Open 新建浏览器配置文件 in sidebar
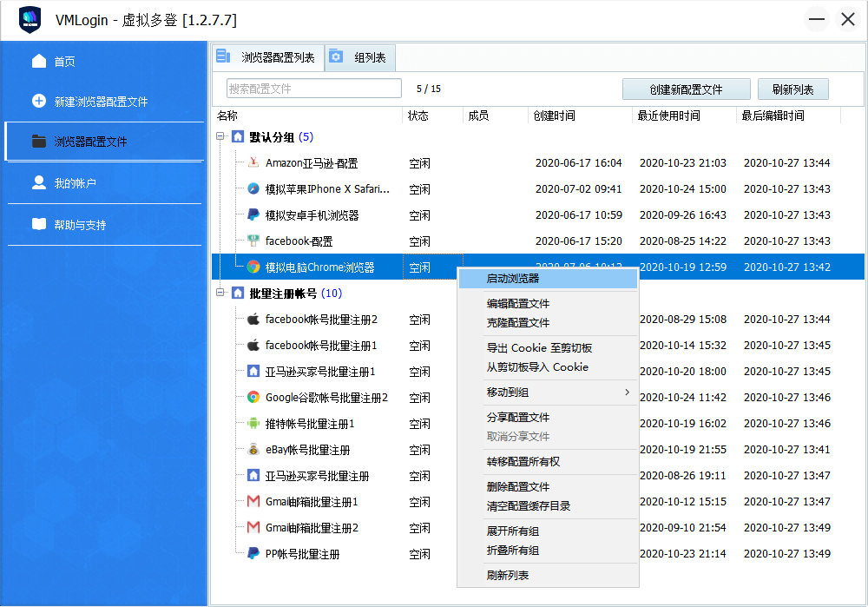 (105, 102)
